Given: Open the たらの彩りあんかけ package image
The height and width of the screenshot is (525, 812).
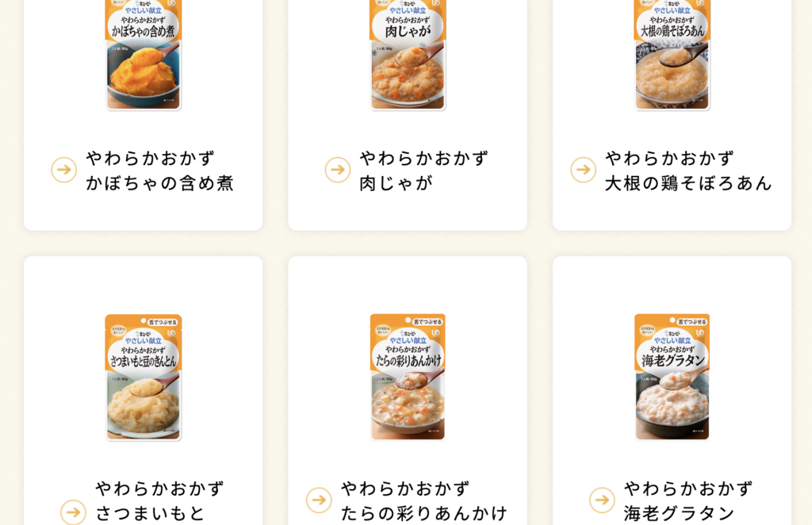Looking at the screenshot, I should click(x=408, y=377).
